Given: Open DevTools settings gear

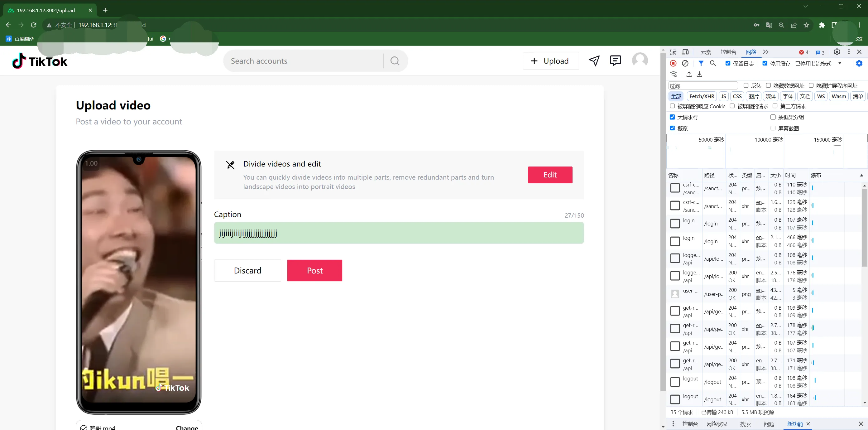Looking at the screenshot, I should (837, 52).
